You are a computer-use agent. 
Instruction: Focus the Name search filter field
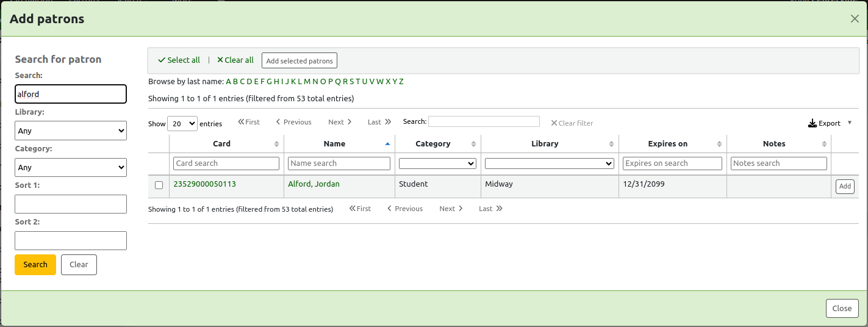click(x=339, y=163)
